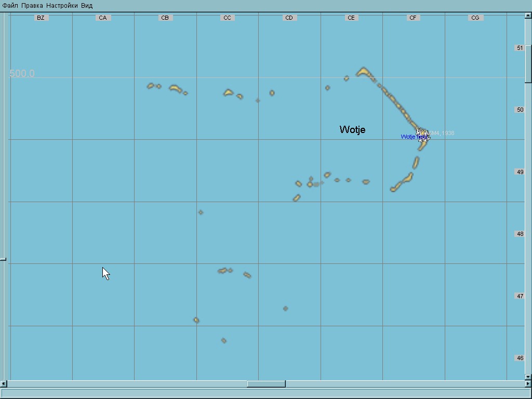Screen dimensions: 532x399
Task: Open the Файл menu
Action: point(10,6)
